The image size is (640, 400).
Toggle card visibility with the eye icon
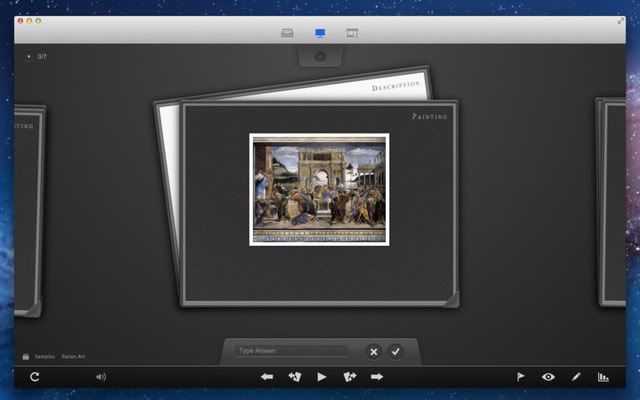548,377
